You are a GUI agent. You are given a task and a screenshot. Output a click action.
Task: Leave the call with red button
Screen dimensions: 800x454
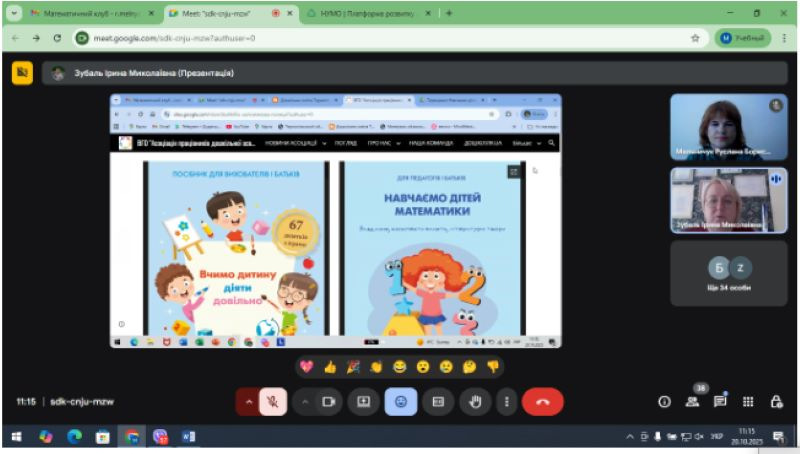pos(543,401)
